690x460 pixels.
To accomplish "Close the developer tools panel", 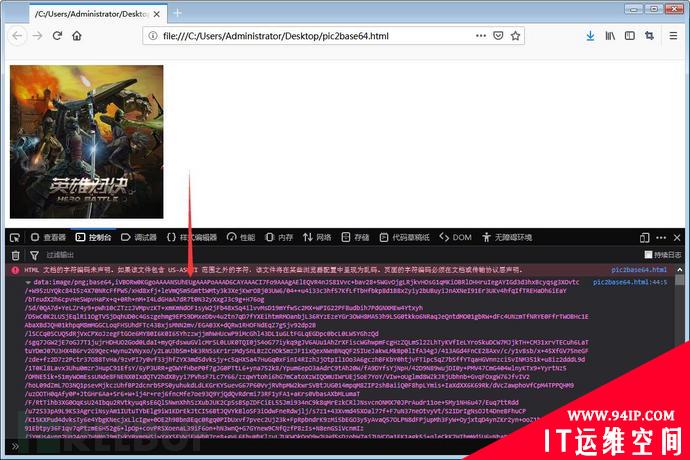I will tap(677, 238).
